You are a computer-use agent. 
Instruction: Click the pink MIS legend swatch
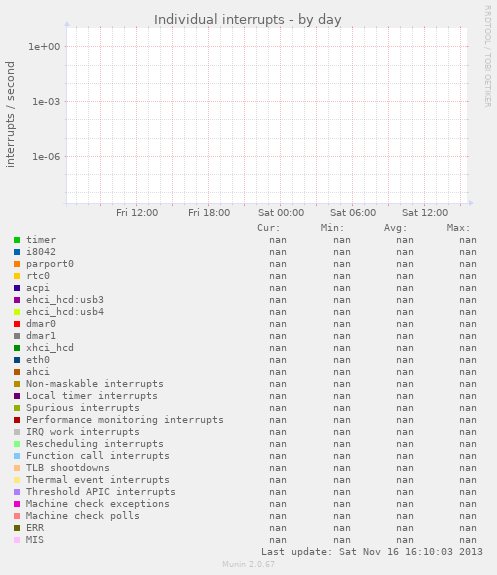click(x=17, y=540)
